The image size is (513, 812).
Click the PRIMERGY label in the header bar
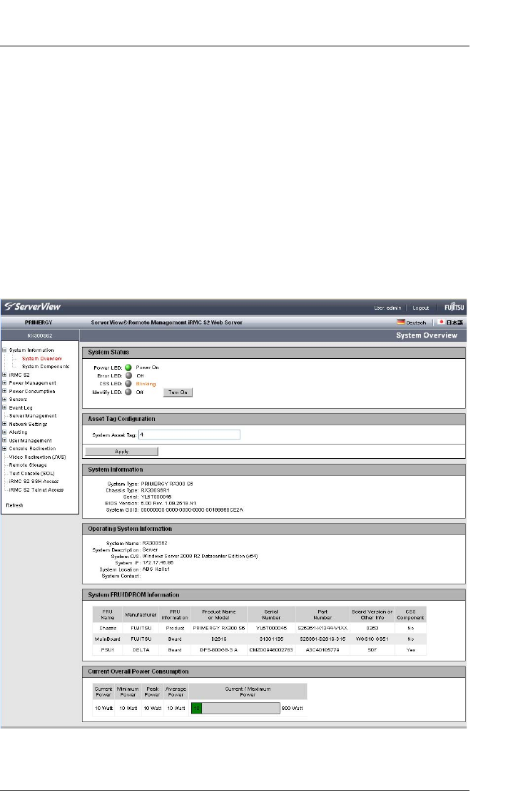click(39, 323)
